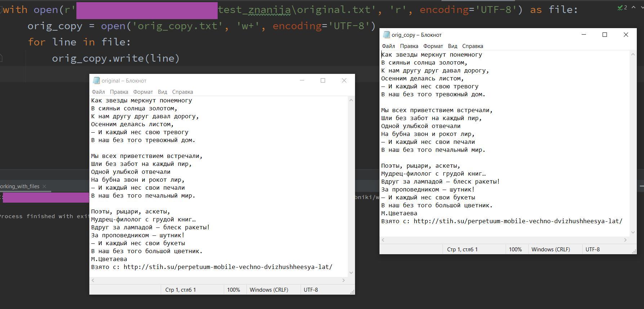Image resolution: width=644 pixels, height=309 pixels.
Task: Click the Notepad icon in original title bar
Action: (96, 80)
